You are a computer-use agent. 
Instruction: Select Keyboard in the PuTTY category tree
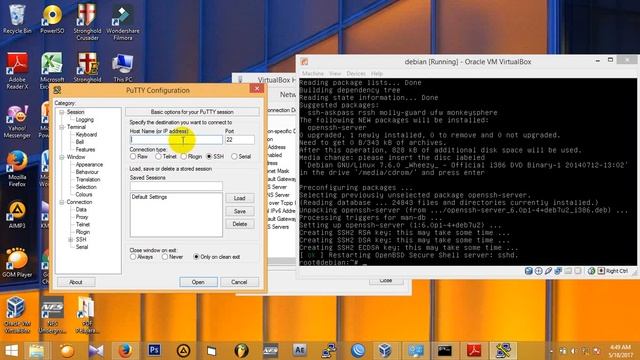point(87,134)
